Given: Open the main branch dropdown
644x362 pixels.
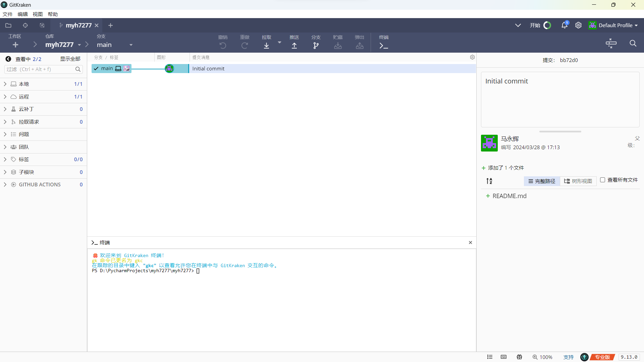Looking at the screenshot, I should [131, 45].
